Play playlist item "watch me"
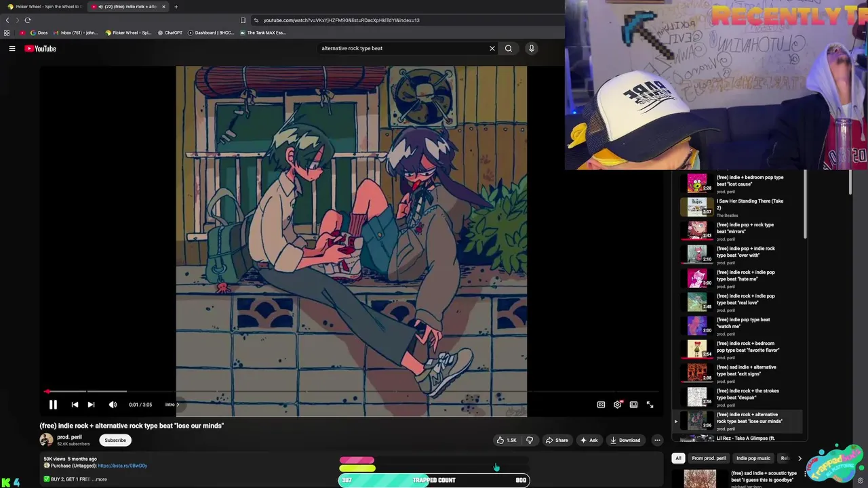The image size is (868, 488). 737,326
